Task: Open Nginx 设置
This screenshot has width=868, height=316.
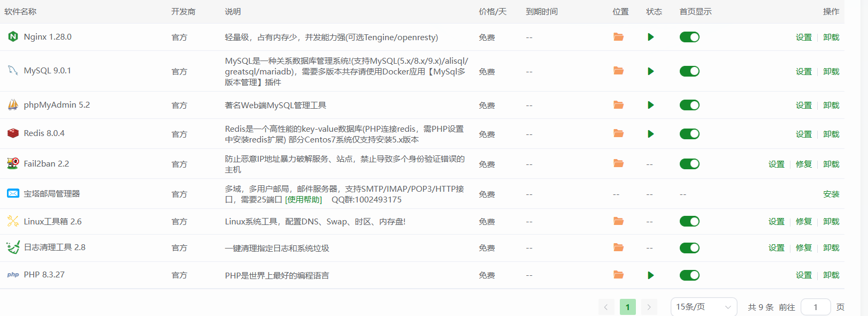Action: point(804,37)
